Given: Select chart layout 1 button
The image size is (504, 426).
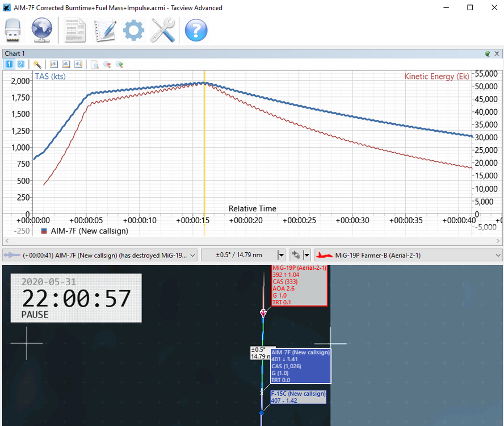Looking at the screenshot, I should (9, 64).
